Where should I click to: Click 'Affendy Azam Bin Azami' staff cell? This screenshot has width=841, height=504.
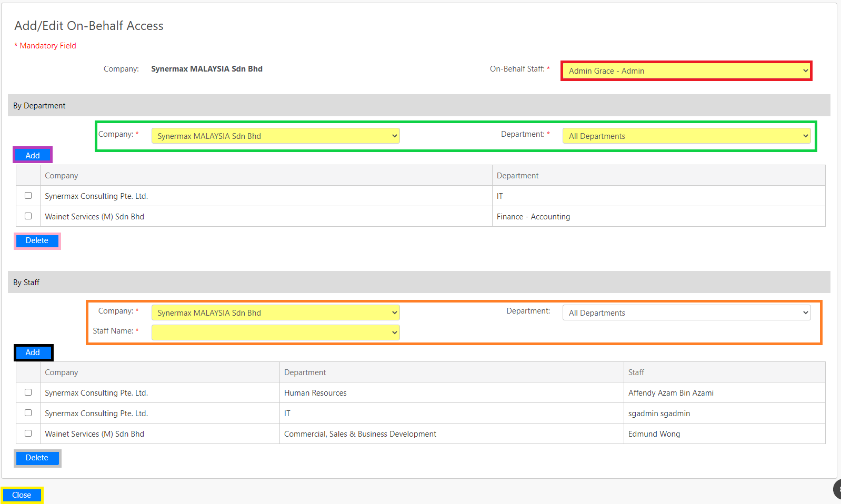pos(724,392)
